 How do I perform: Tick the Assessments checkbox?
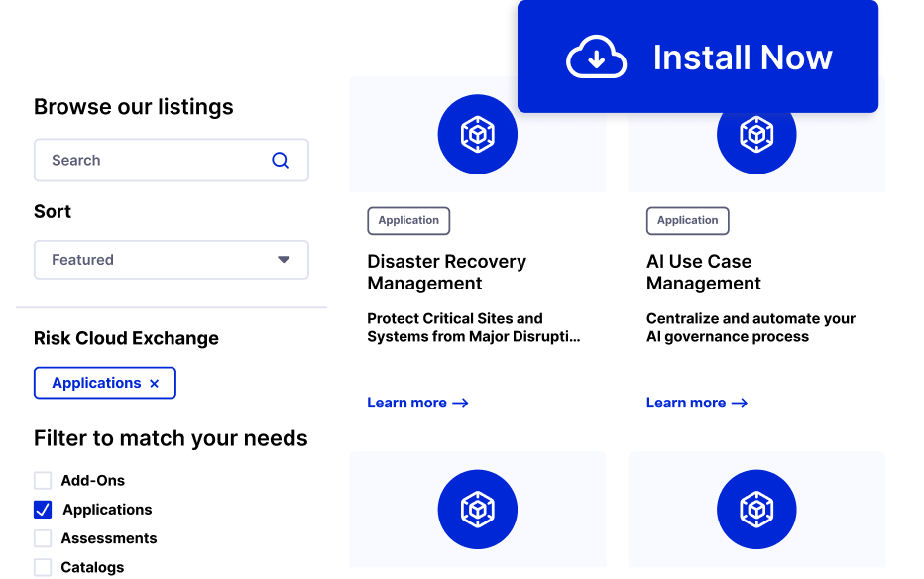pyautogui.click(x=43, y=538)
